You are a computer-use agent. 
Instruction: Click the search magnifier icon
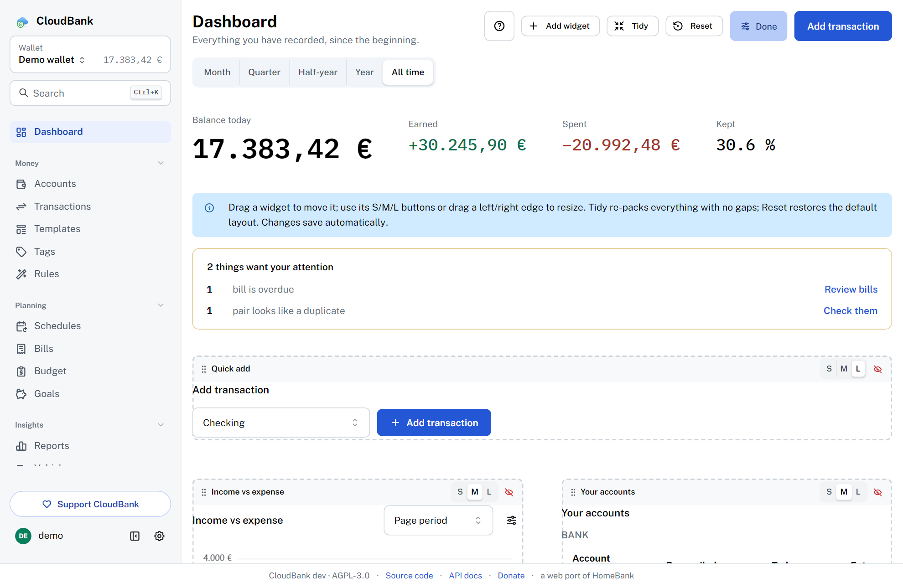click(x=23, y=93)
